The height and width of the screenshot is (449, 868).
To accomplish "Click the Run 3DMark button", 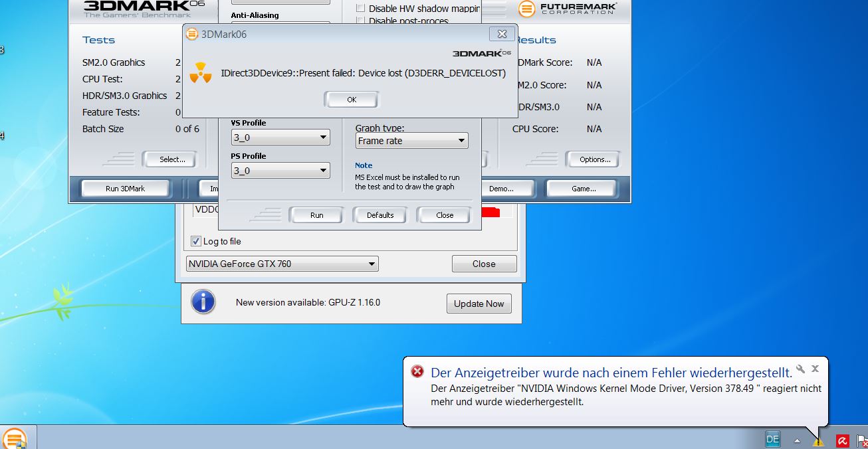I will 126,189.
